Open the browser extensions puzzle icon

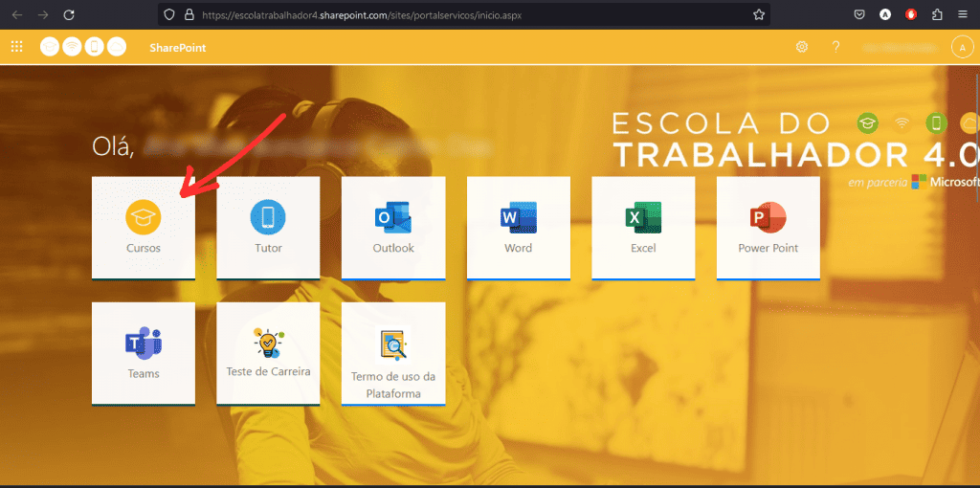pos(937,15)
